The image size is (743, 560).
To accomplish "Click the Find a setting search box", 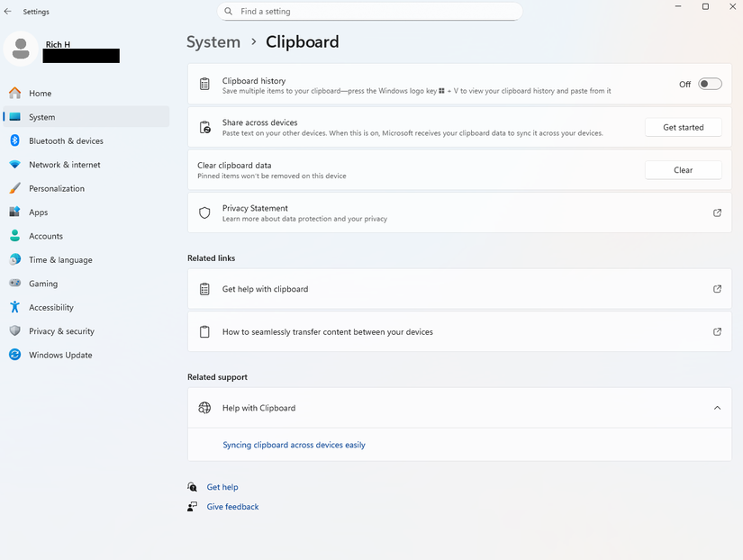I will 369,11.
